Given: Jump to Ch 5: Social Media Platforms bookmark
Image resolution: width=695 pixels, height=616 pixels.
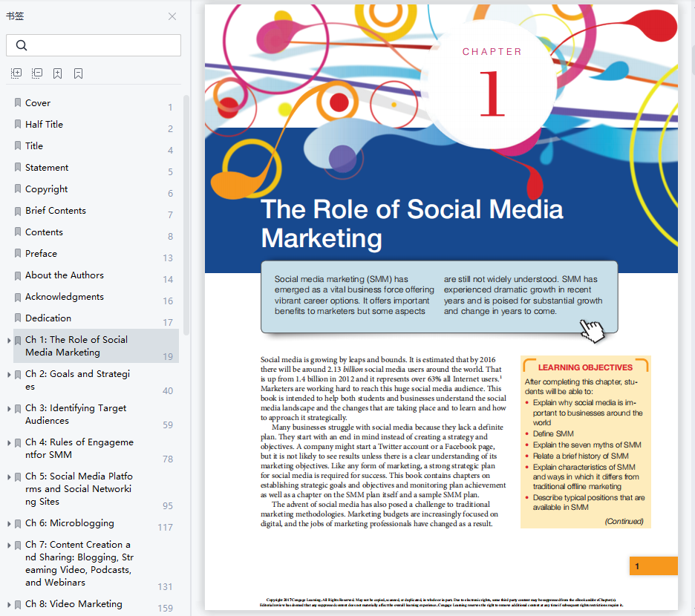Looking at the screenshot, I should coord(79,489).
